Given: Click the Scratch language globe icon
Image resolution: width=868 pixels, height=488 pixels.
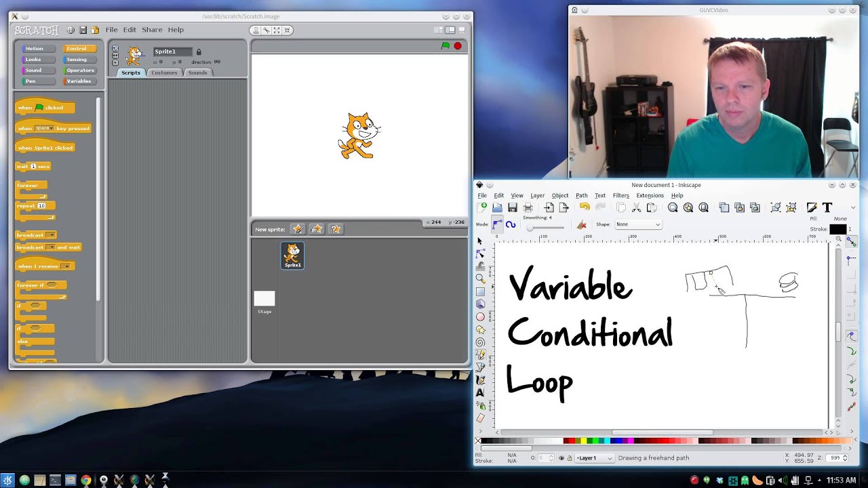Looking at the screenshot, I should (x=71, y=30).
